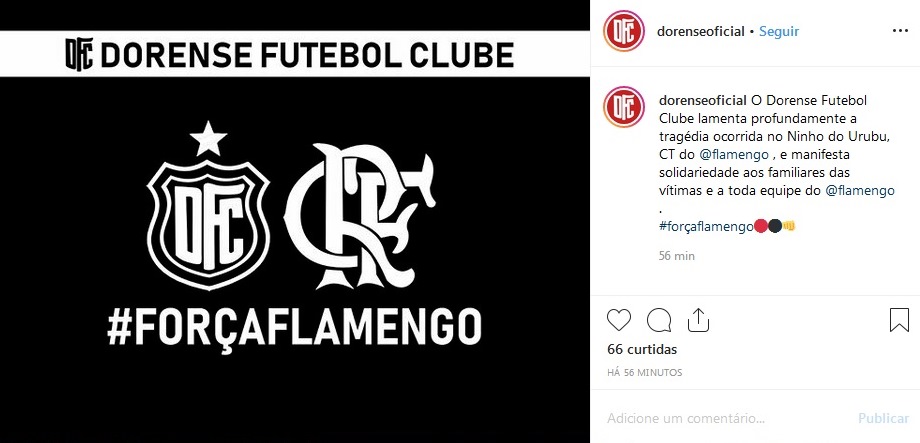This screenshot has height=443, width=920.
Task: Focus the Adicione um comentário field
Action: click(x=728, y=418)
